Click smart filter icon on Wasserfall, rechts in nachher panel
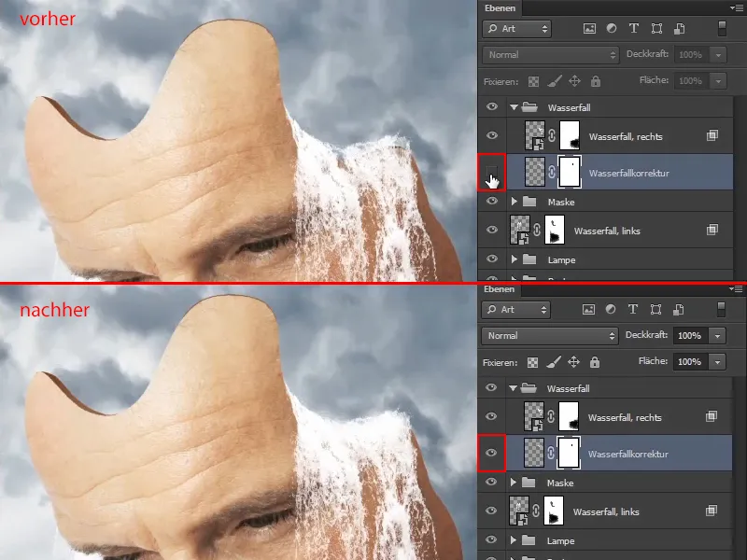Screen dimensions: 747x560 pyautogui.click(x=711, y=416)
